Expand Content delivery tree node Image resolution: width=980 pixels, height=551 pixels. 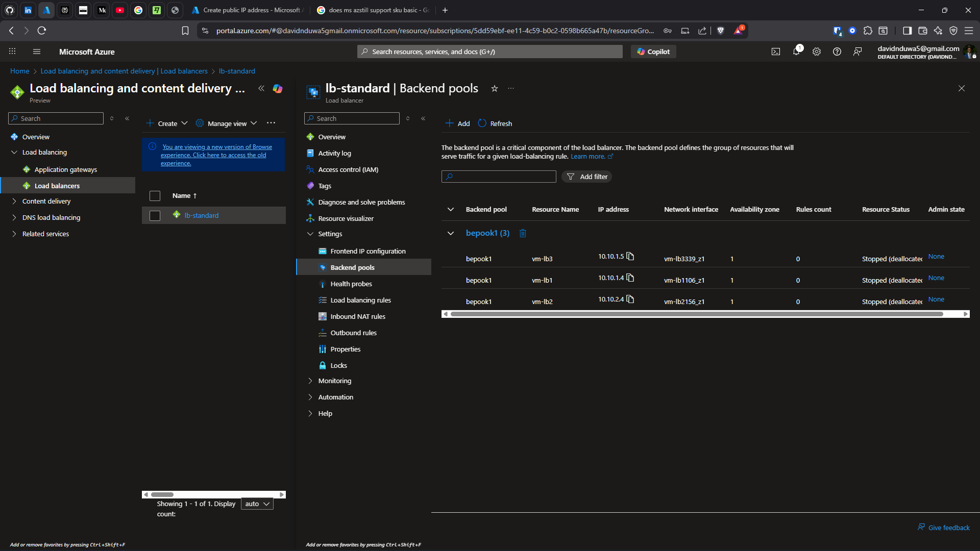[x=14, y=201]
